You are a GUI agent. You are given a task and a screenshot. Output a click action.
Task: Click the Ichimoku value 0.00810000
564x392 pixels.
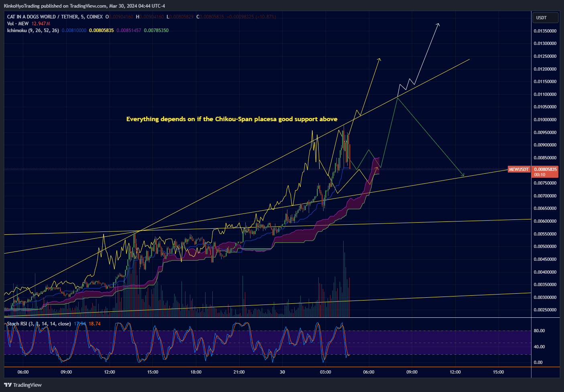[74, 30]
